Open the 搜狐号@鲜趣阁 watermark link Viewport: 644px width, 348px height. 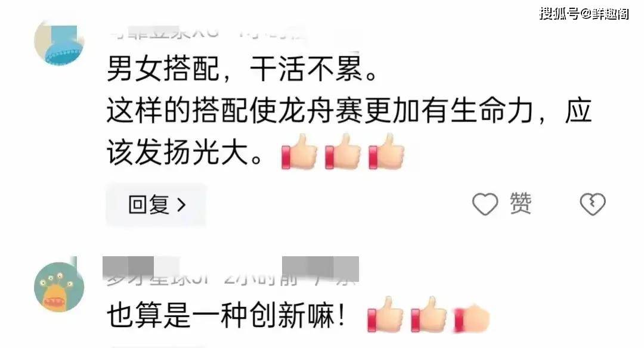pyautogui.click(x=584, y=14)
